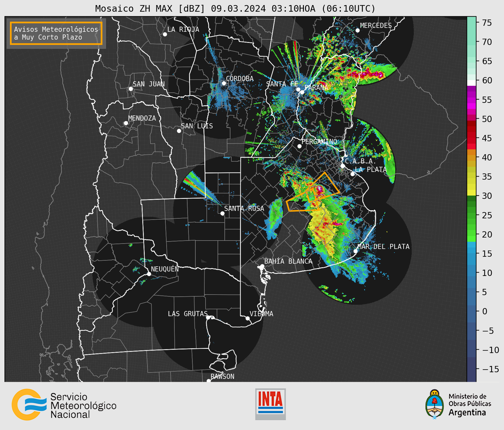Click the CÓRDOBA label text

tap(240, 78)
